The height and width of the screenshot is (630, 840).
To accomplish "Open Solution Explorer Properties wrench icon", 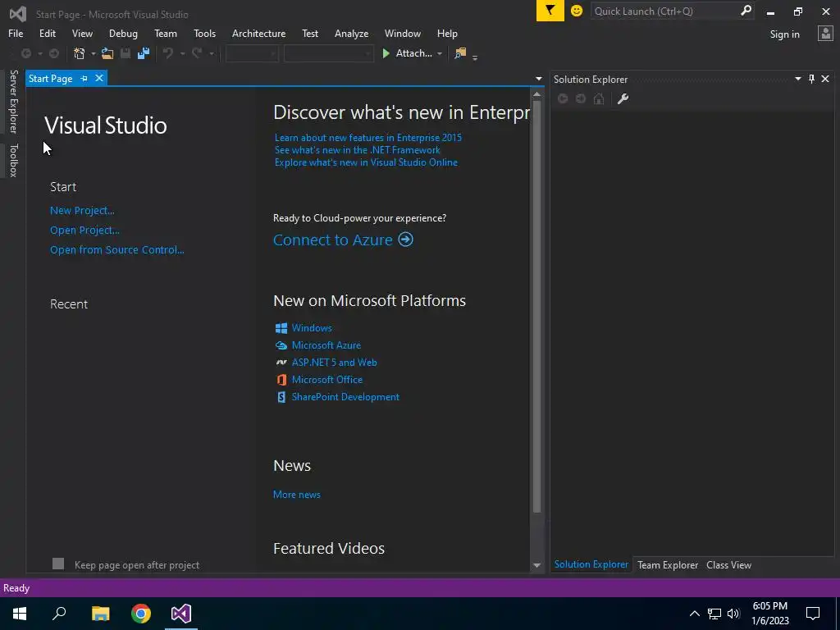I will (623, 98).
